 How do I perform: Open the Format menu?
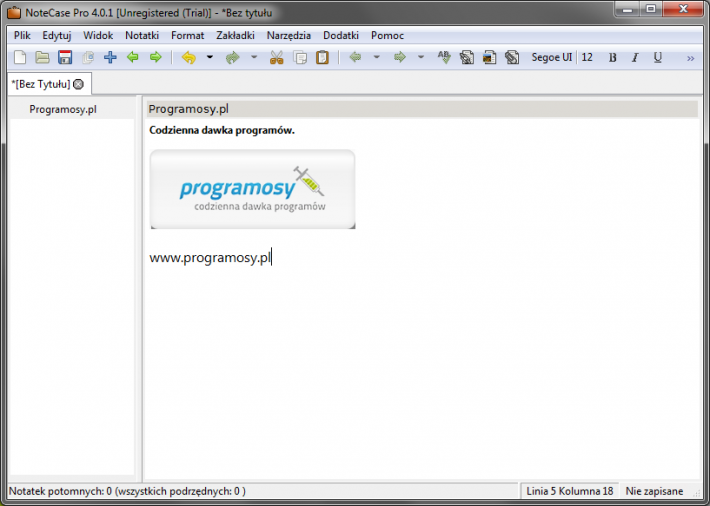coord(187,35)
